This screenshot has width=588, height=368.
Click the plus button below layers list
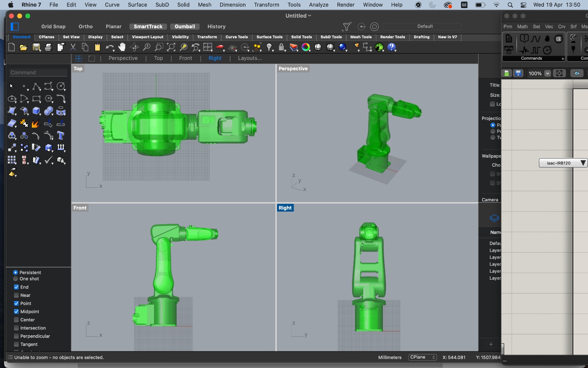[x=491, y=344]
